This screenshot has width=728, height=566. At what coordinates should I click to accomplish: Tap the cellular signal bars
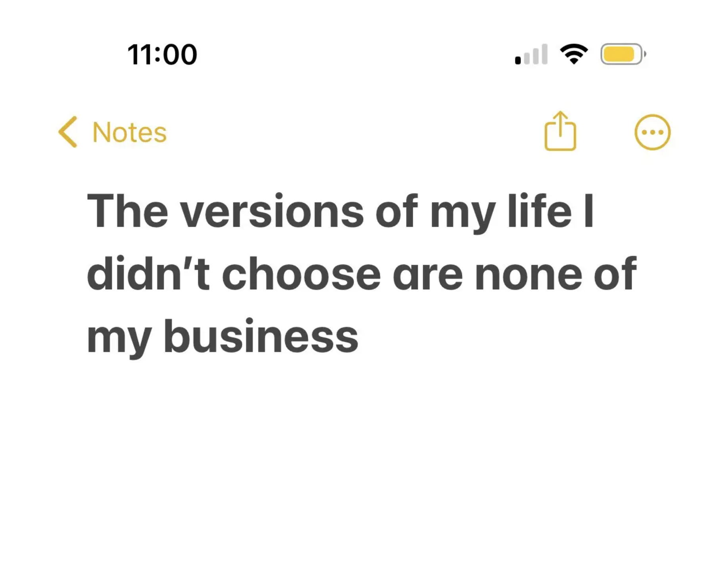(531, 55)
